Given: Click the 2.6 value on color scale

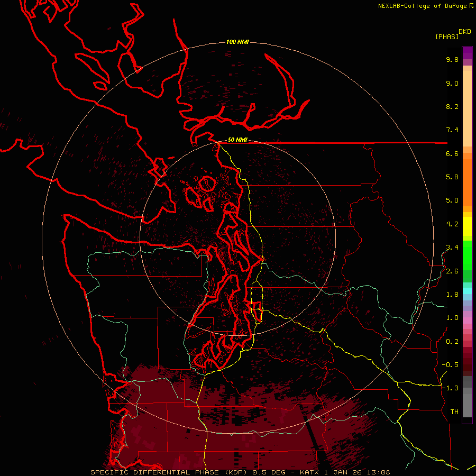Looking at the screenshot, I should (x=452, y=271).
